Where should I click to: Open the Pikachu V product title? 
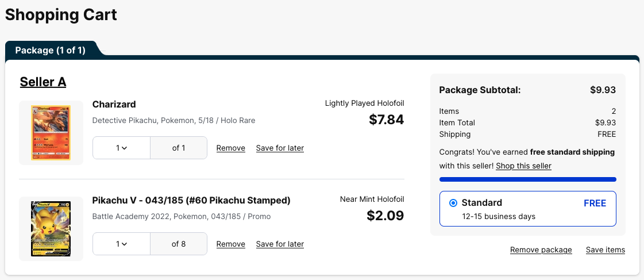191,200
